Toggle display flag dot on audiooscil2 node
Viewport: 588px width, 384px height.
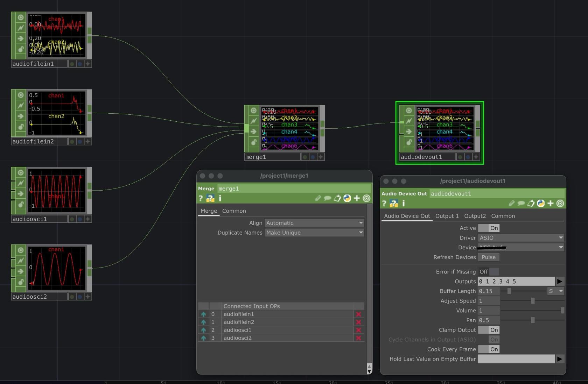(72, 297)
